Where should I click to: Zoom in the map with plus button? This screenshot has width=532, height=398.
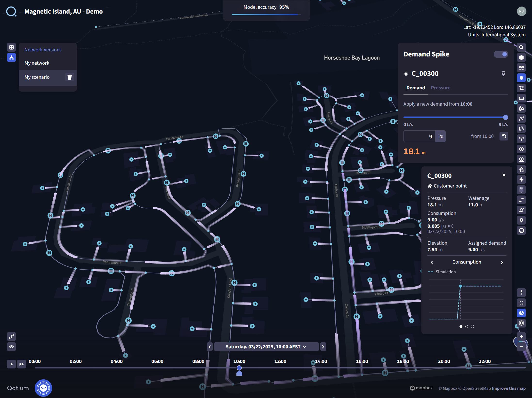coord(521,336)
